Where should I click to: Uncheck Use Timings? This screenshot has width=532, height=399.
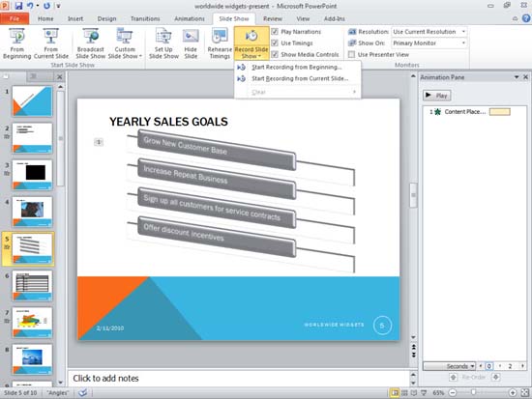click(275, 43)
